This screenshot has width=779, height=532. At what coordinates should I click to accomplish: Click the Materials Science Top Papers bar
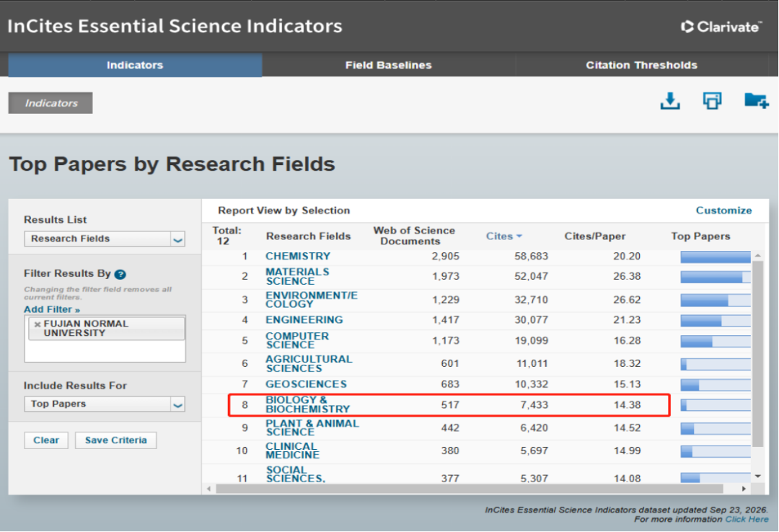pos(716,278)
